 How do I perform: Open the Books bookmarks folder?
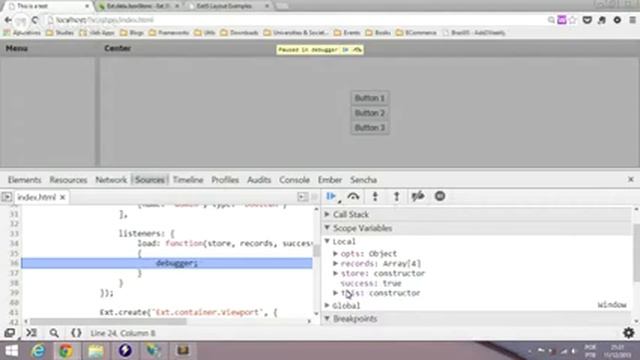(378, 33)
